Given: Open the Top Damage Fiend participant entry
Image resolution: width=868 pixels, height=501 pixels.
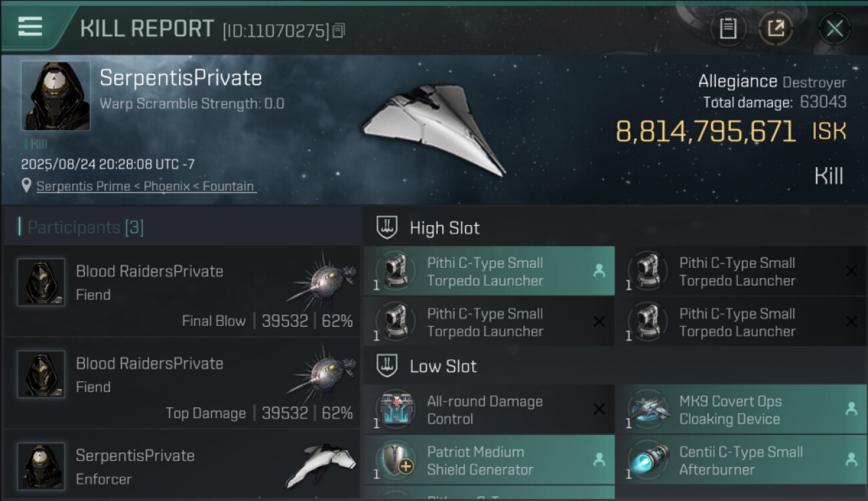Looking at the screenshot, I should point(182,383).
